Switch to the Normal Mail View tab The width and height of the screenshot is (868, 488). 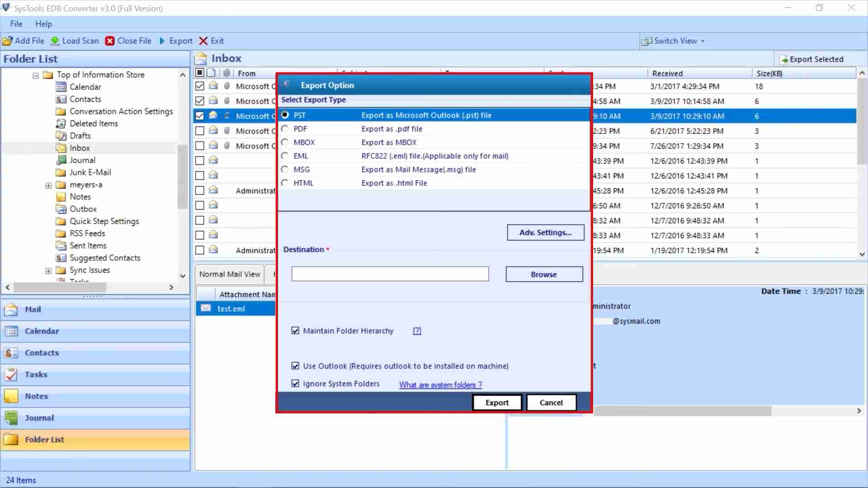pyautogui.click(x=229, y=274)
